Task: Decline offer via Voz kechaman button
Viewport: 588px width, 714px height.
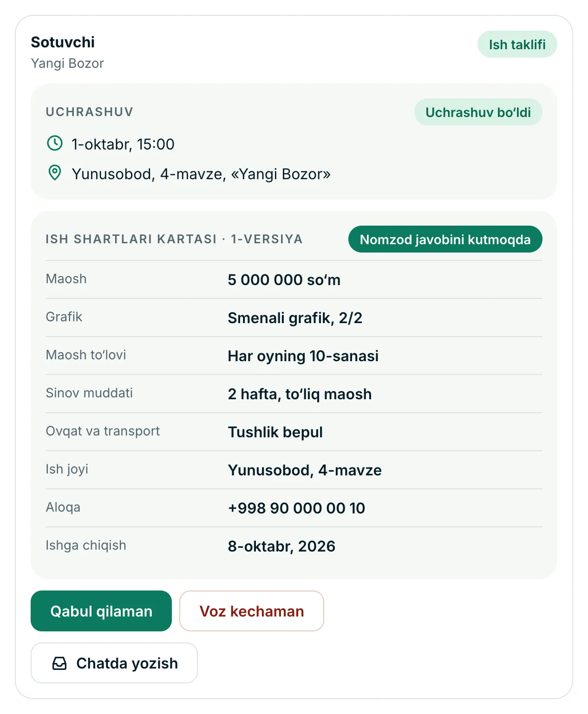Action: tap(252, 611)
